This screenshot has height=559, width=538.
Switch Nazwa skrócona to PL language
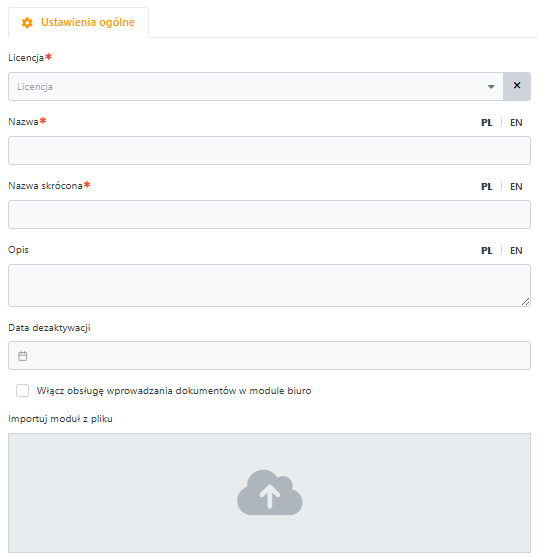tap(487, 186)
